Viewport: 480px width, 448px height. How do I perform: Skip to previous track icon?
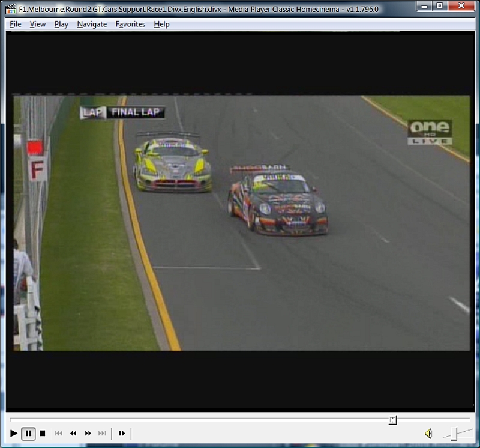[59, 433]
